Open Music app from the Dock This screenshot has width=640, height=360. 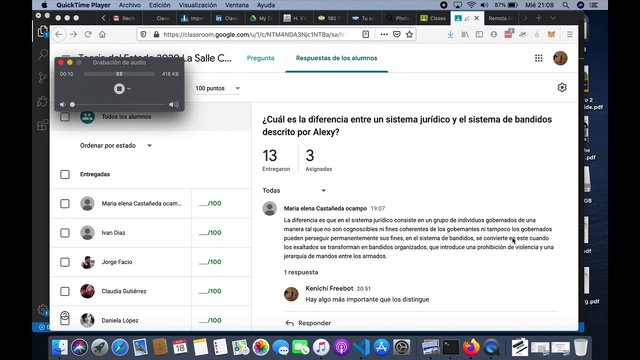coord(321,347)
